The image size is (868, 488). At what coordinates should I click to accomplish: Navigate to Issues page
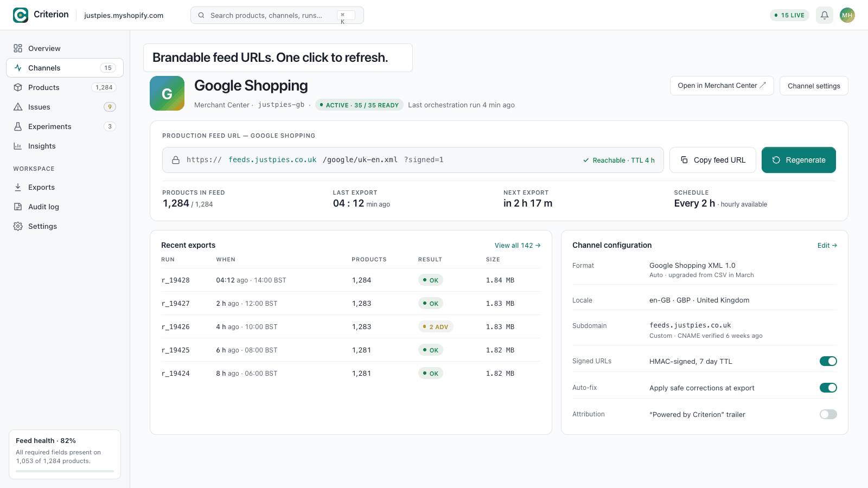click(x=65, y=107)
